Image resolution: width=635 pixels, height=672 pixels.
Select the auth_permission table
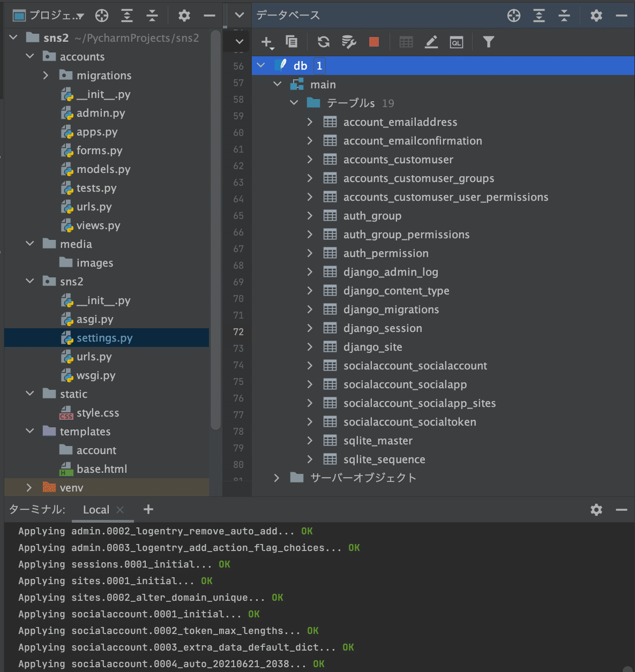pos(386,253)
